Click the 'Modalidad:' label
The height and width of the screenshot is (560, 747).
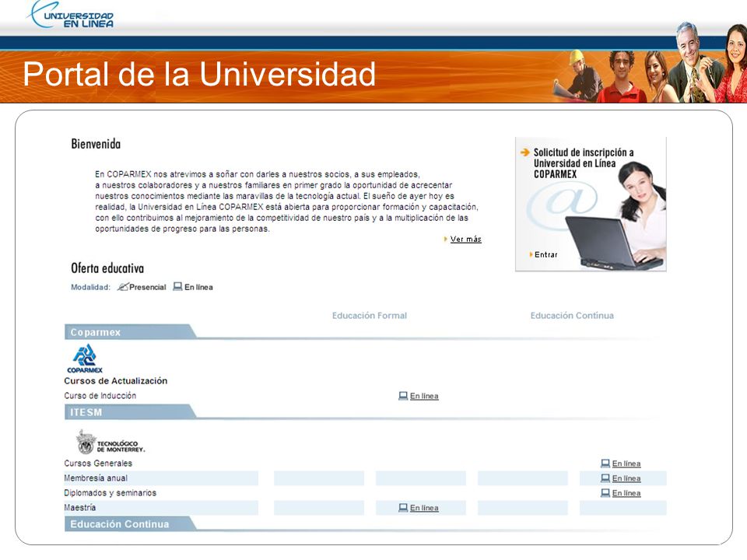coord(90,287)
